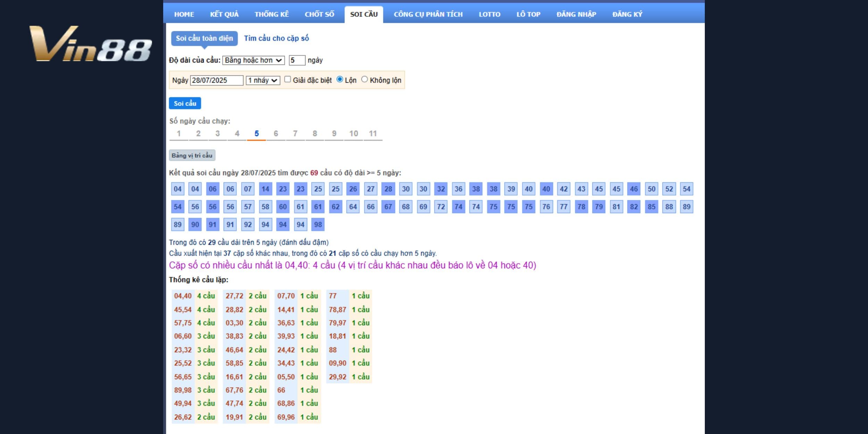
Task: Open ĐĂNG NHẬP login link
Action: pos(576,14)
